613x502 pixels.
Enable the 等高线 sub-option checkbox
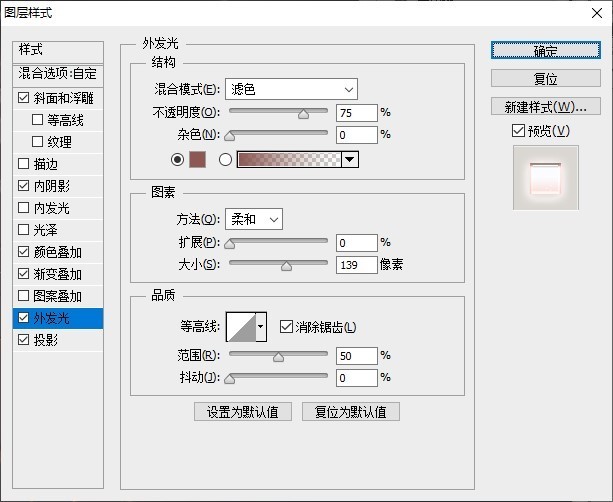pyautogui.click(x=37, y=120)
